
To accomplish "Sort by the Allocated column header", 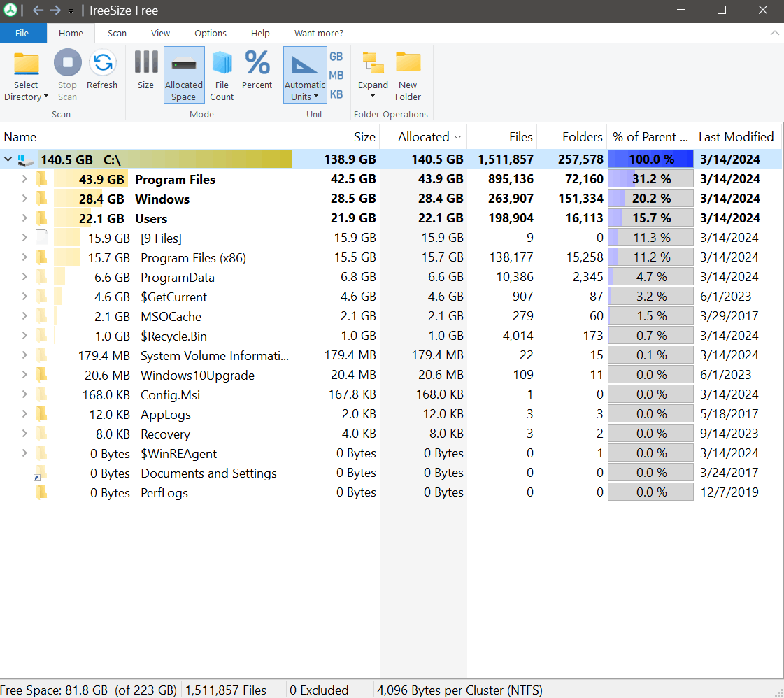I will point(424,137).
